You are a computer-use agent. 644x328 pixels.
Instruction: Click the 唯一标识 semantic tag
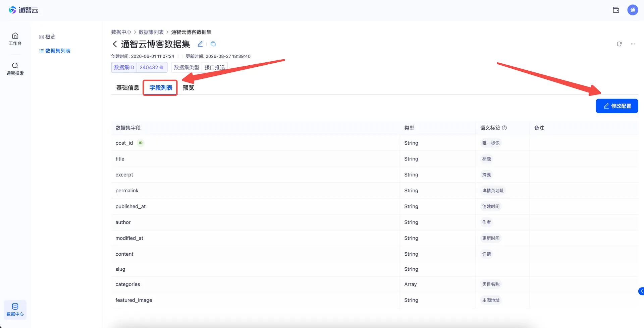point(491,143)
